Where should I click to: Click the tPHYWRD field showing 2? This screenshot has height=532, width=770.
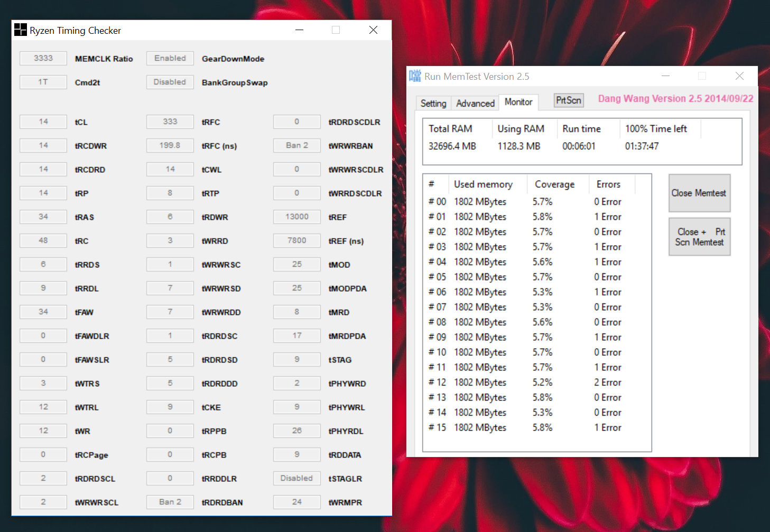click(297, 383)
